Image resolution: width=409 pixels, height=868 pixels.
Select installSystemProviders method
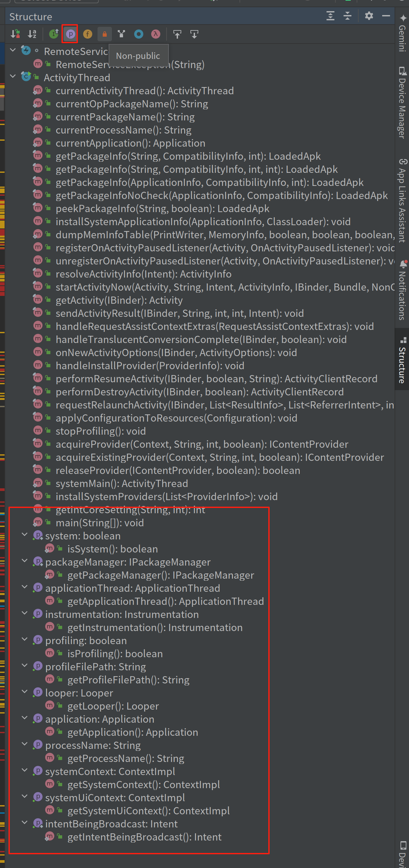pyautogui.click(x=167, y=496)
